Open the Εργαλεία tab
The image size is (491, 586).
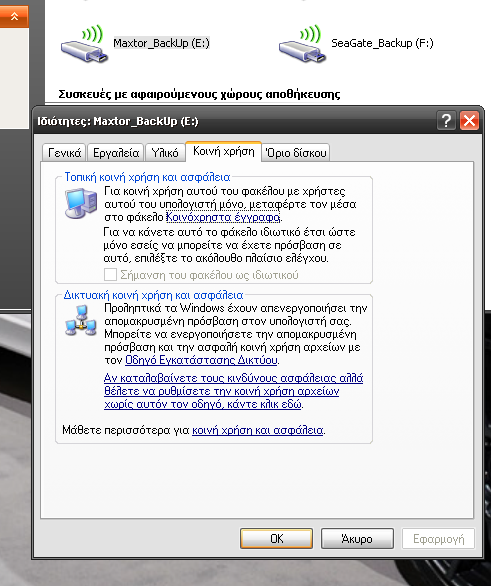pos(116,153)
